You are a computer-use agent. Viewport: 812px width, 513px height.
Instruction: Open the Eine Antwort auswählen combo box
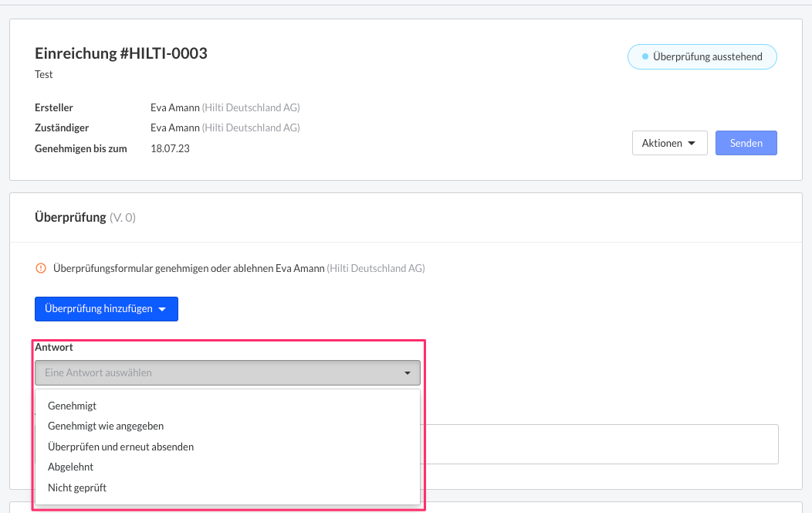pos(228,372)
